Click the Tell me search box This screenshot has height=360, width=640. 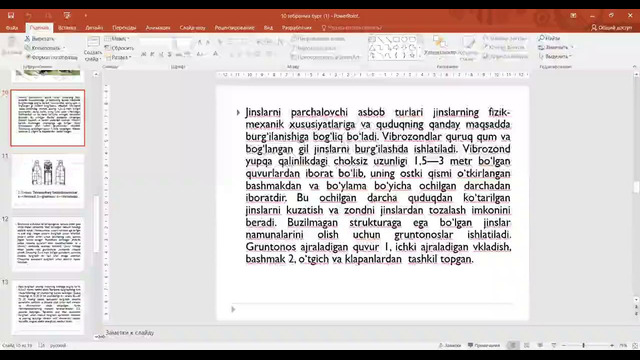(x=352, y=28)
